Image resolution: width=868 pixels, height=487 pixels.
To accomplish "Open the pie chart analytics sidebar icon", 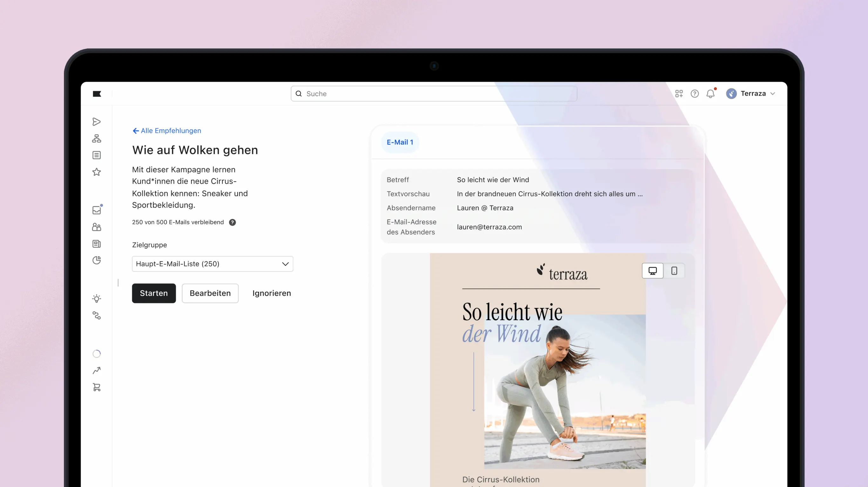I will (96, 260).
